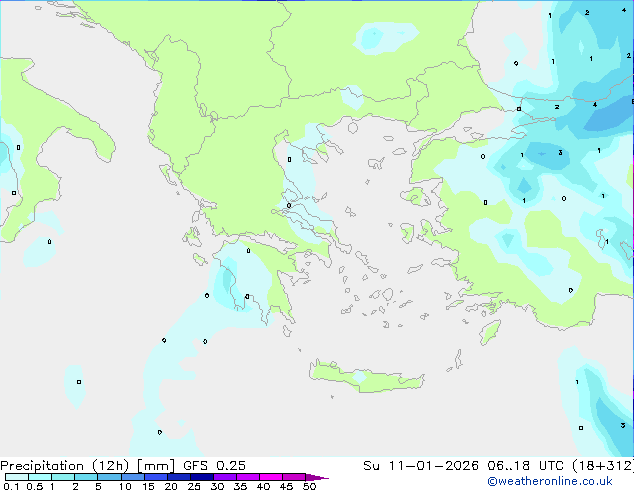Click the "25" legend scale label
This screenshot has width=634, height=490.
pos(194,486)
